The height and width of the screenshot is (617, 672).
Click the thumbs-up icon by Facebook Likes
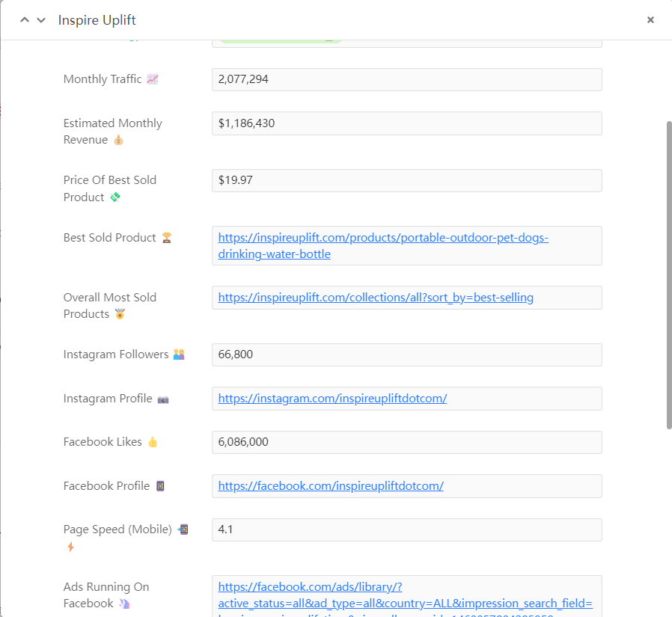pos(153,442)
